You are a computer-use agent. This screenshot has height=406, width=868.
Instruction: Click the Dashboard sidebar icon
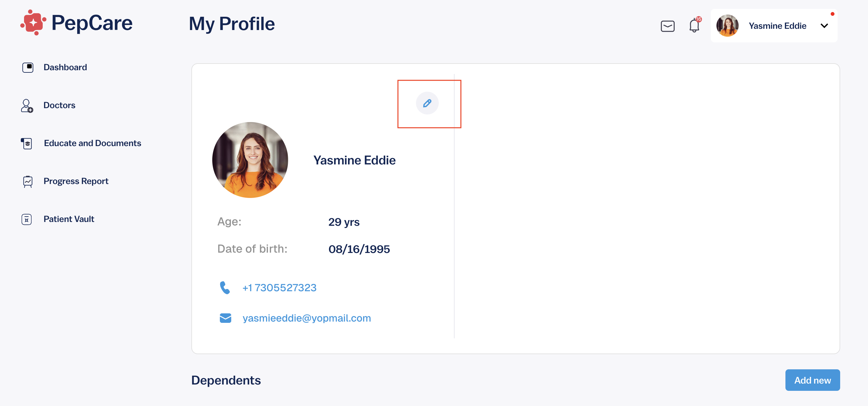tap(28, 67)
